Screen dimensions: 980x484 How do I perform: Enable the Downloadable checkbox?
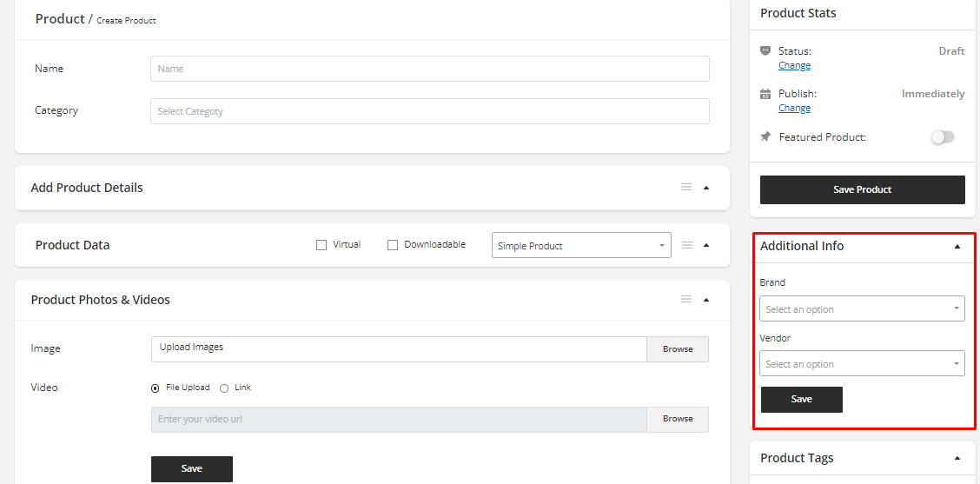[x=393, y=245]
